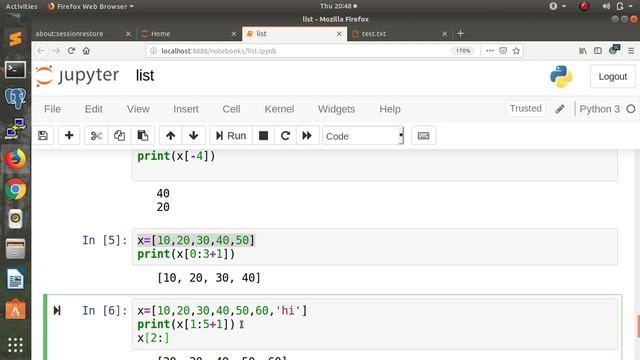
Task: Open LibreOffice Writer from the dock
Action: pyautogui.click(x=15, y=279)
